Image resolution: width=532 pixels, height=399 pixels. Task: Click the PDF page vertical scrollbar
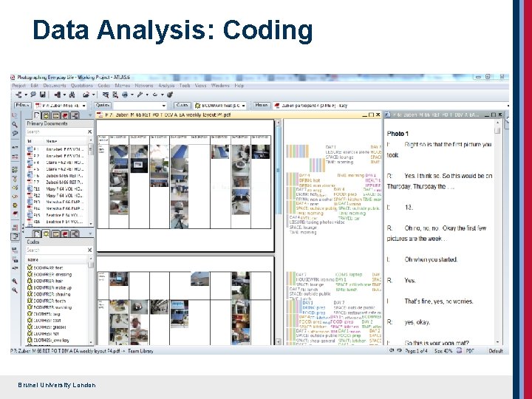coord(279,232)
